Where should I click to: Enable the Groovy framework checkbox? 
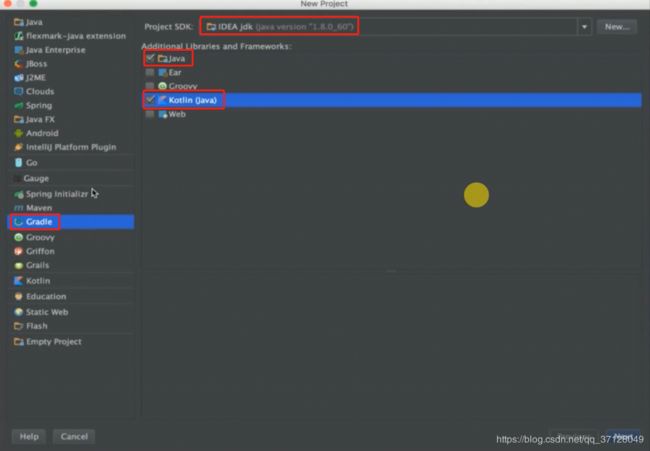tap(150, 86)
